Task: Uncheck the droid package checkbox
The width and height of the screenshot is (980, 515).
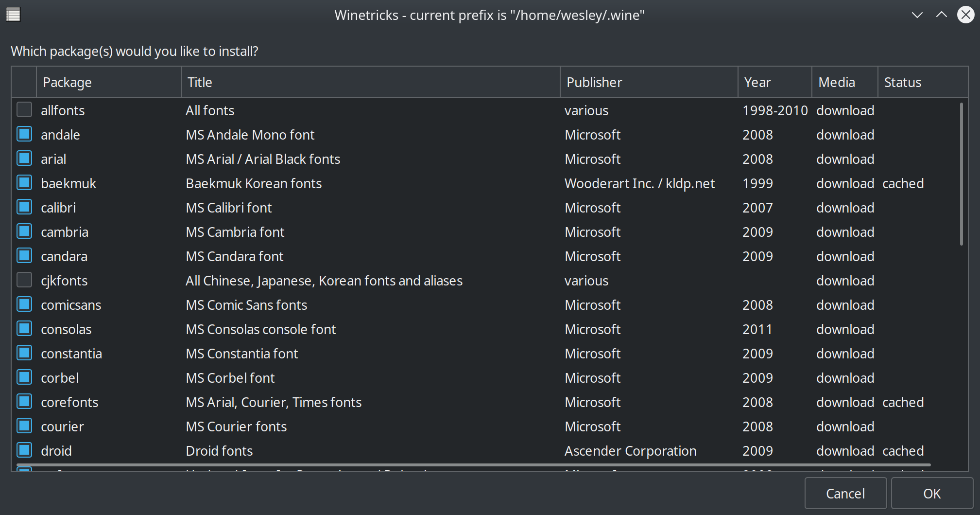Action: [24, 450]
